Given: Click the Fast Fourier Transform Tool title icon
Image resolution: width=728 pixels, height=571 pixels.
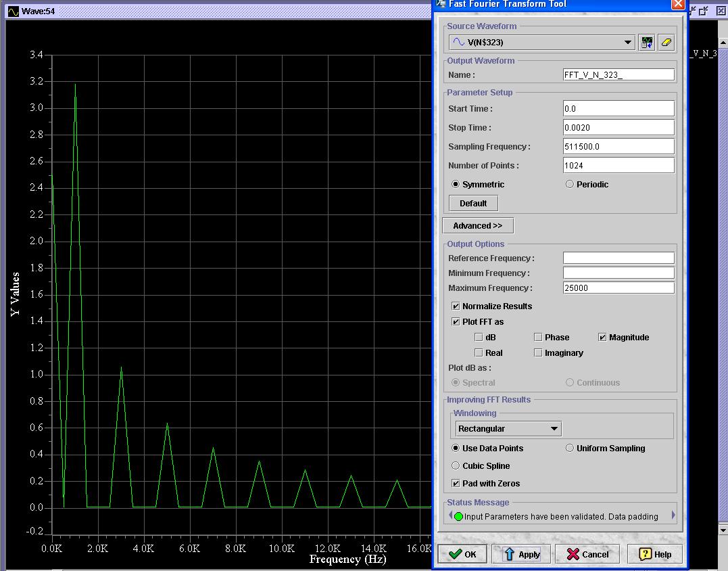Looking at the screenshot, I should (441, 4).
